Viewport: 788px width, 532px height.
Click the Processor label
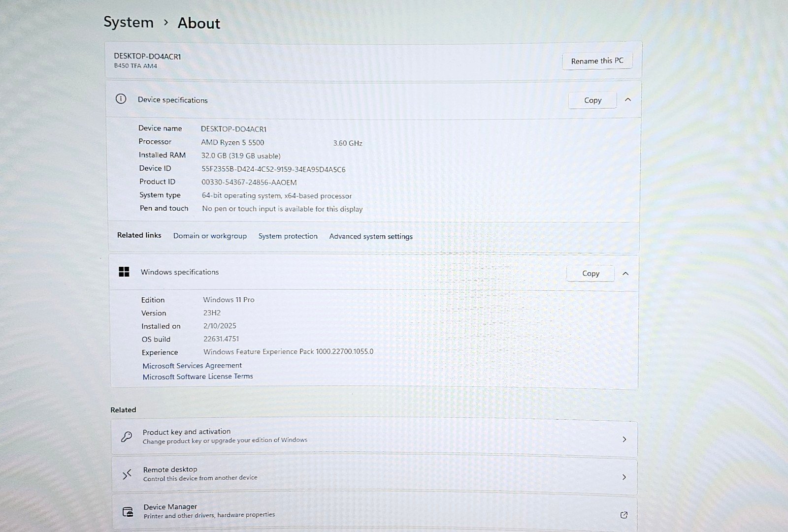[155, 142]
